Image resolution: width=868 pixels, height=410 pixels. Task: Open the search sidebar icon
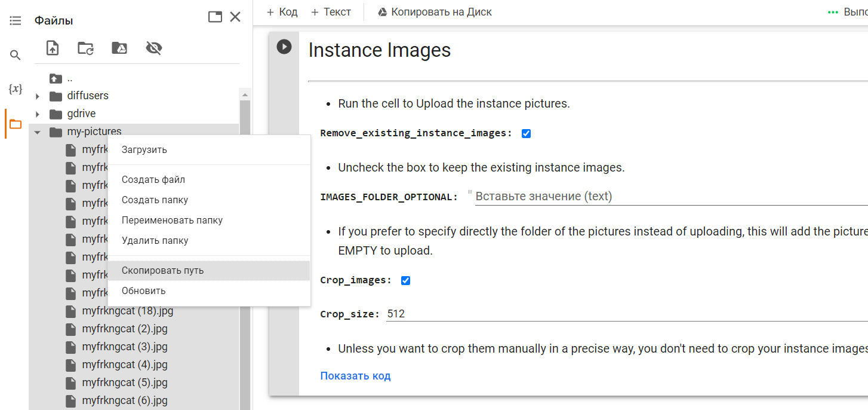(16, 56)
